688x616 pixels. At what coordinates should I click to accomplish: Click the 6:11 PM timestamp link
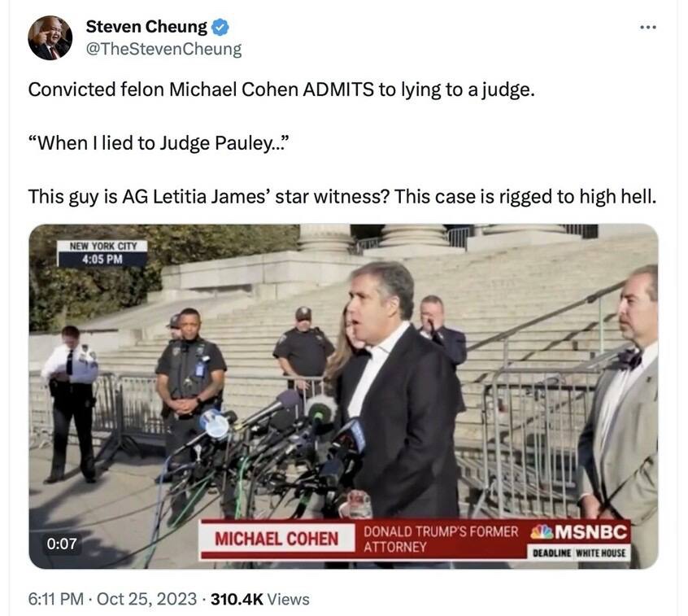(x=55, y=599)
